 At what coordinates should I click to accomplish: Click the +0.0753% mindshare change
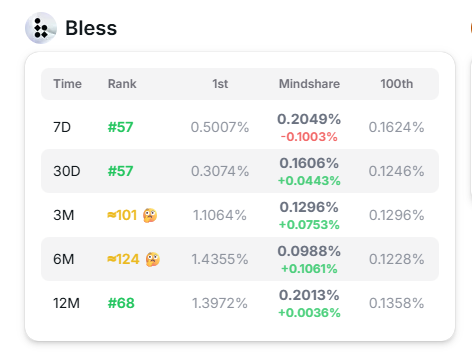click(309, 225)
